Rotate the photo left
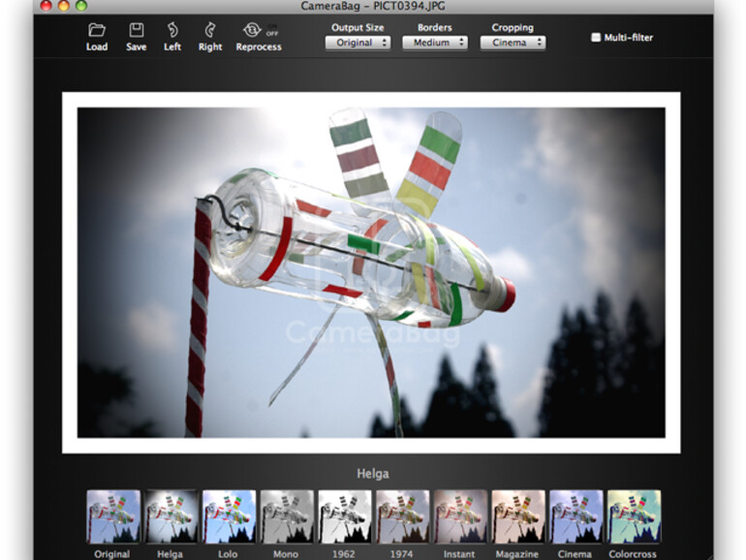The height and width of the screenshot is (560, 746). 172,30
